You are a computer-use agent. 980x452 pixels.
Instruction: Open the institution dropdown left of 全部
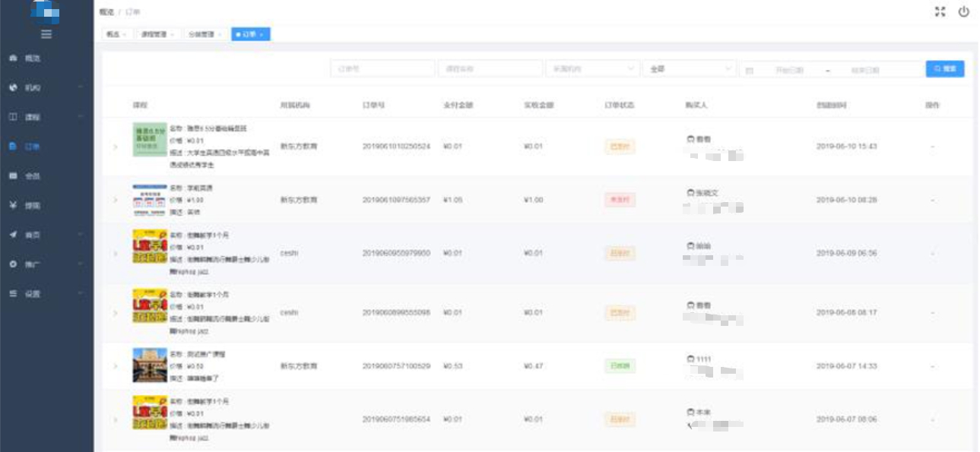(x=591, y=69)
